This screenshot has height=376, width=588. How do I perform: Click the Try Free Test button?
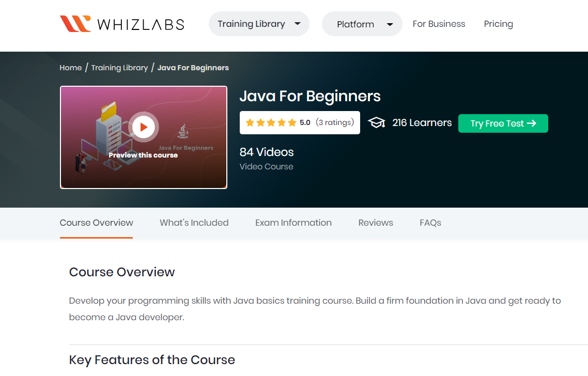tap(503, 123)
